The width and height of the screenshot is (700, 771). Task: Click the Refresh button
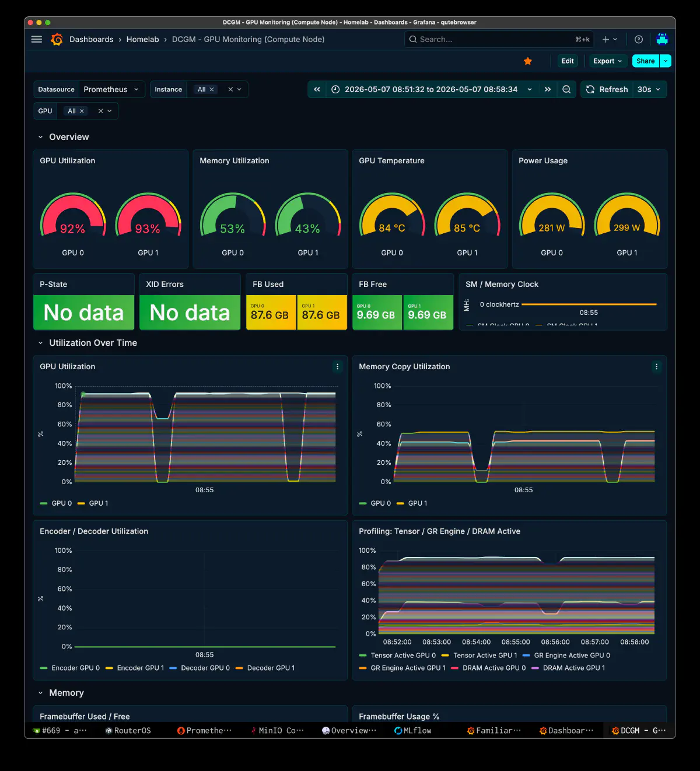point(607,89)
